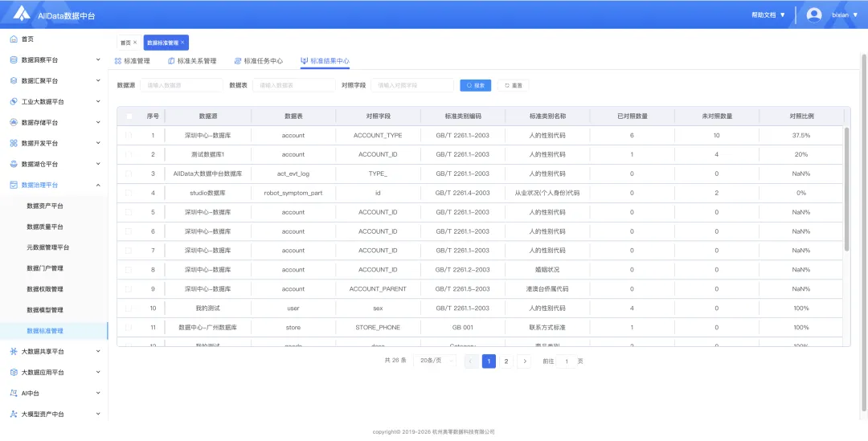Click the 搜索 search button
Screen dimensions: 868x441
pyautogui.click(x=476, y=85)
